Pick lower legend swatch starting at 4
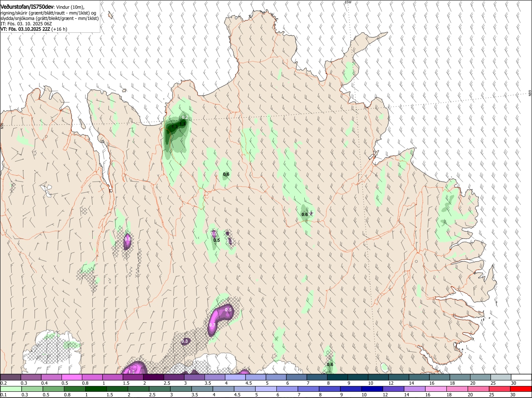 tap(223, 388)
